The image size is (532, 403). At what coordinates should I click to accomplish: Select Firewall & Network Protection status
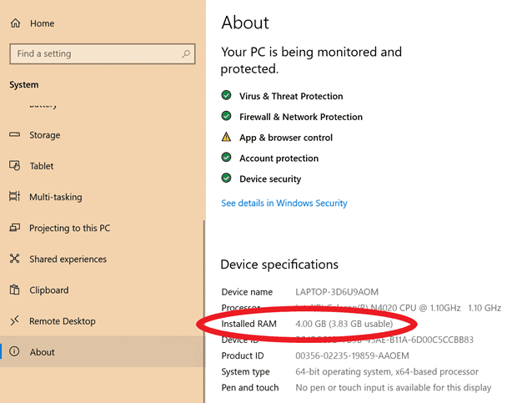[x=300, y=117]
